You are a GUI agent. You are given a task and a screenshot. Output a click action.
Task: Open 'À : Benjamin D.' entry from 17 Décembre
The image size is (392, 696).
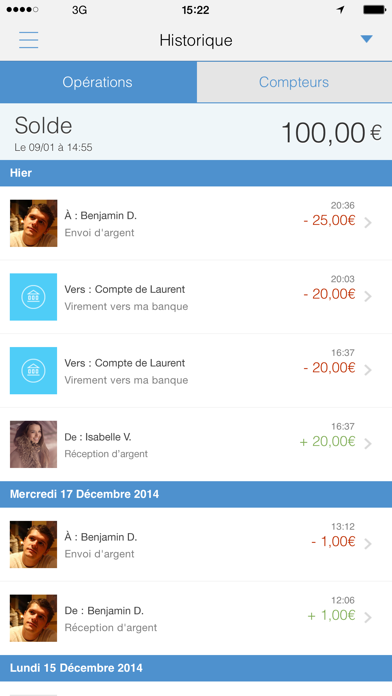(196, 545)
